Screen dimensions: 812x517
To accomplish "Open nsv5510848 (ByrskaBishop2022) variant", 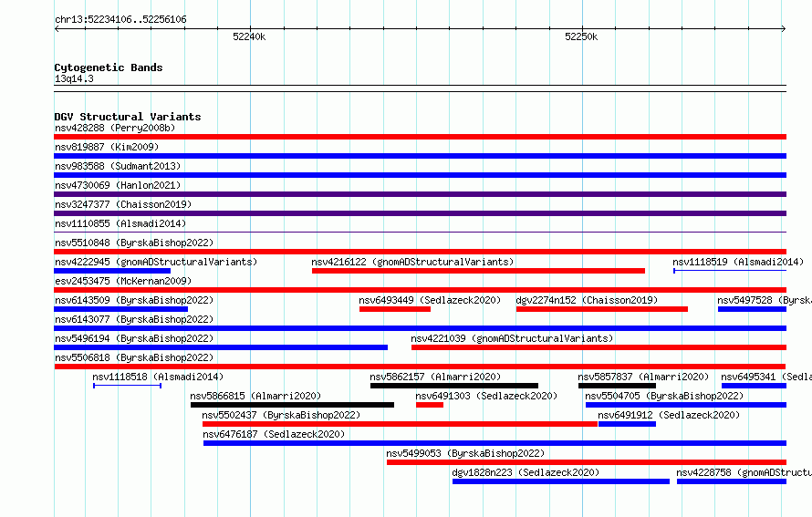I will (x=134, y=243).
